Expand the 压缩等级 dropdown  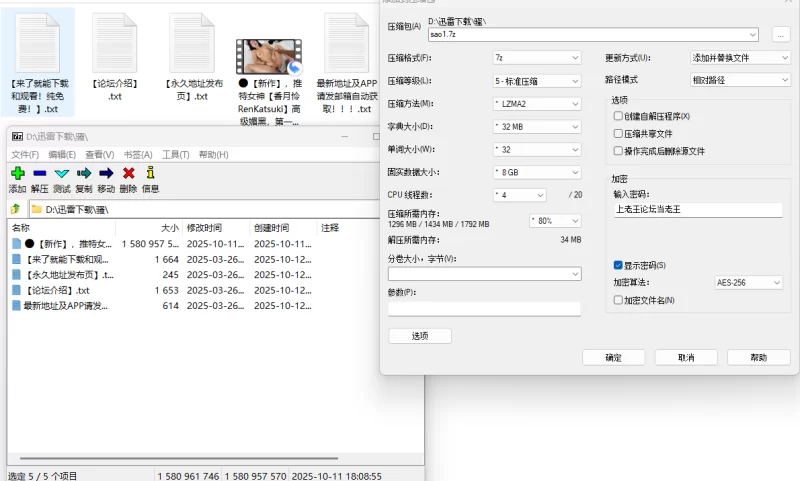[536, 81]
